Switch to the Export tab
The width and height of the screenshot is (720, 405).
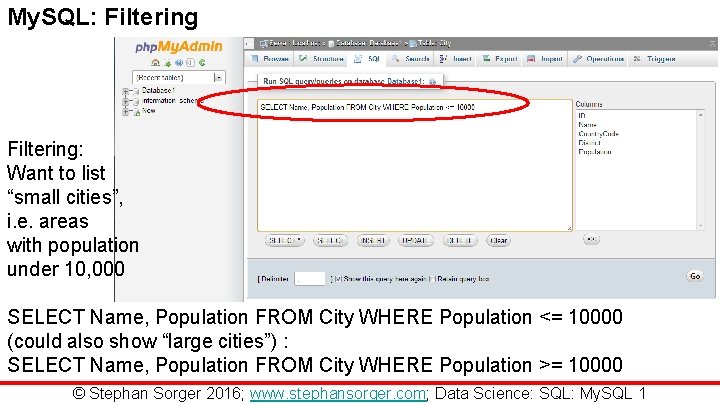[500, 59]
